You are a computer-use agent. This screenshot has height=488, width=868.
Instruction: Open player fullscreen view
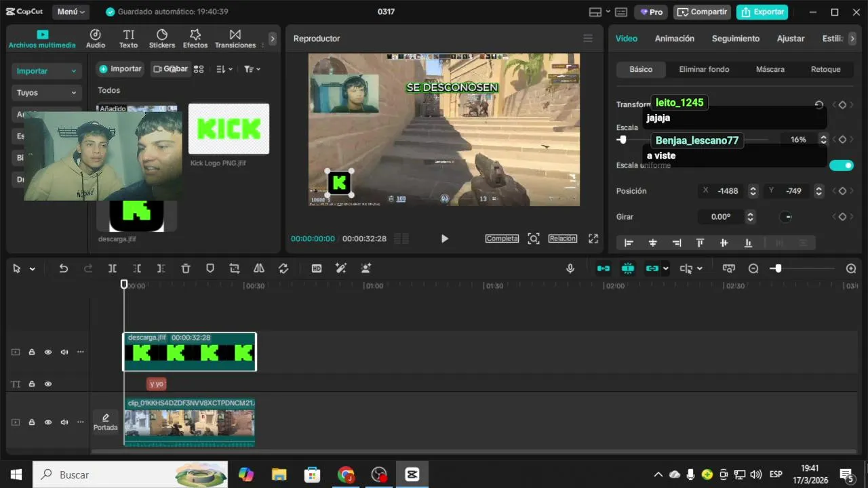(593, 239)
